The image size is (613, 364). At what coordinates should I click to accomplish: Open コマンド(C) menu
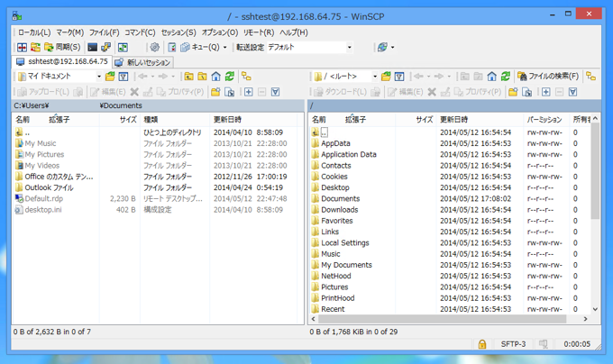[x=140, y=32]
